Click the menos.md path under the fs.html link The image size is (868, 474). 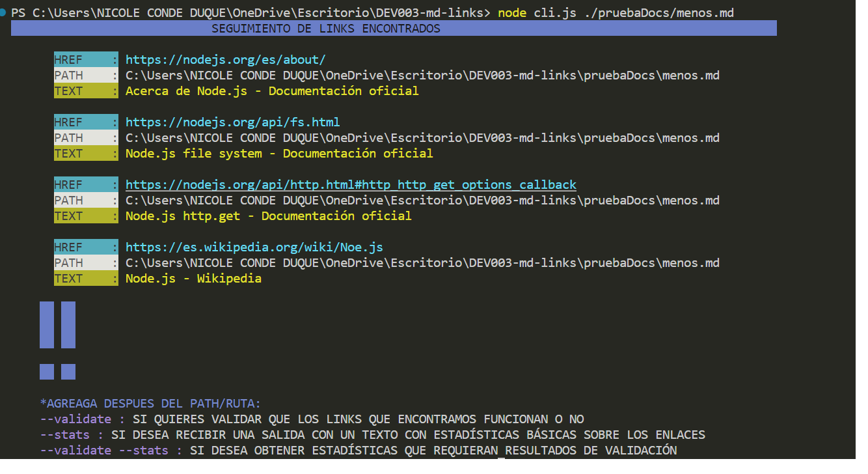422,138
